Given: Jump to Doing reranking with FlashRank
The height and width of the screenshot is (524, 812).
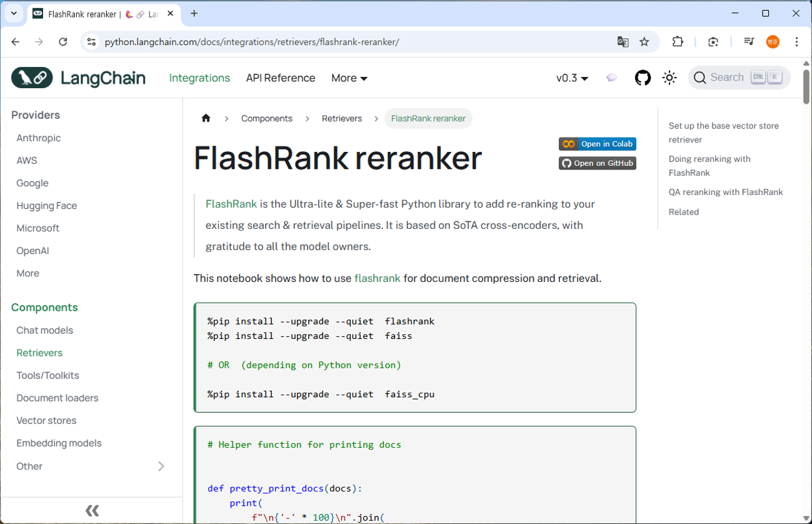Looking at the screenshot, I should pos(709,166).
